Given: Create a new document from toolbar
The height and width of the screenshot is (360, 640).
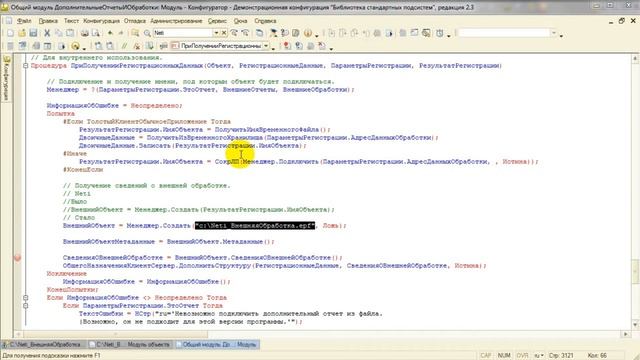Looking at the screenshot, I should tap(10, 33).
